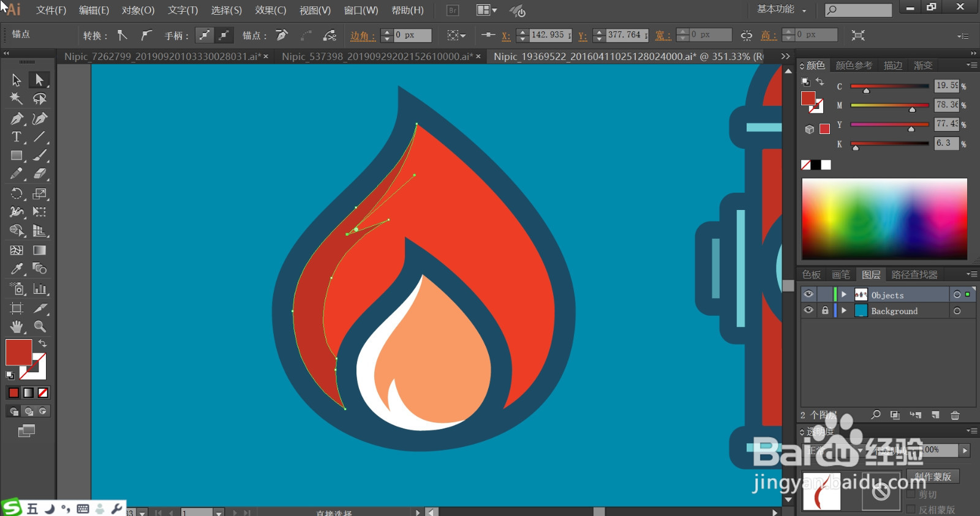Switch to the 渐变 gradient panel tab
The height and width of the screenshot is (516, 980).
[923, 65]
